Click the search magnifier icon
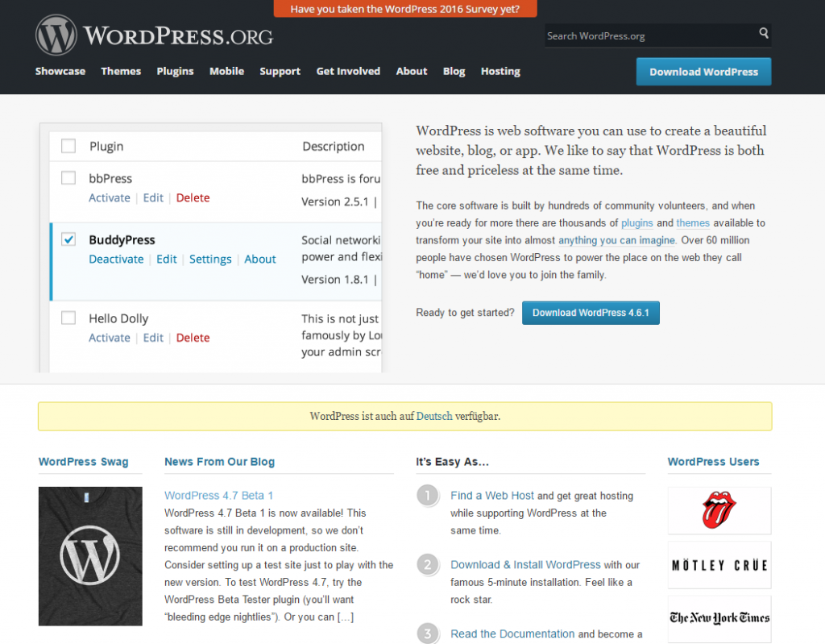 click(764, 33)
